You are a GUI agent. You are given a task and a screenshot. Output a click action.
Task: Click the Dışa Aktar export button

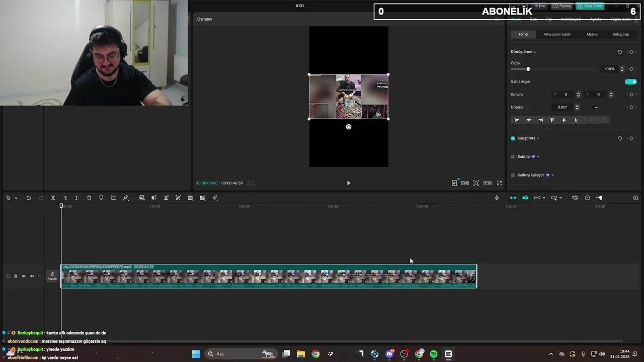click(590, 6)
